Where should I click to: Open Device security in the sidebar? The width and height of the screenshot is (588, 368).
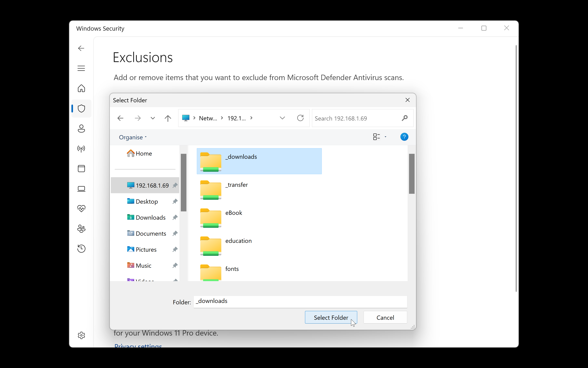[x=81, y=189]
